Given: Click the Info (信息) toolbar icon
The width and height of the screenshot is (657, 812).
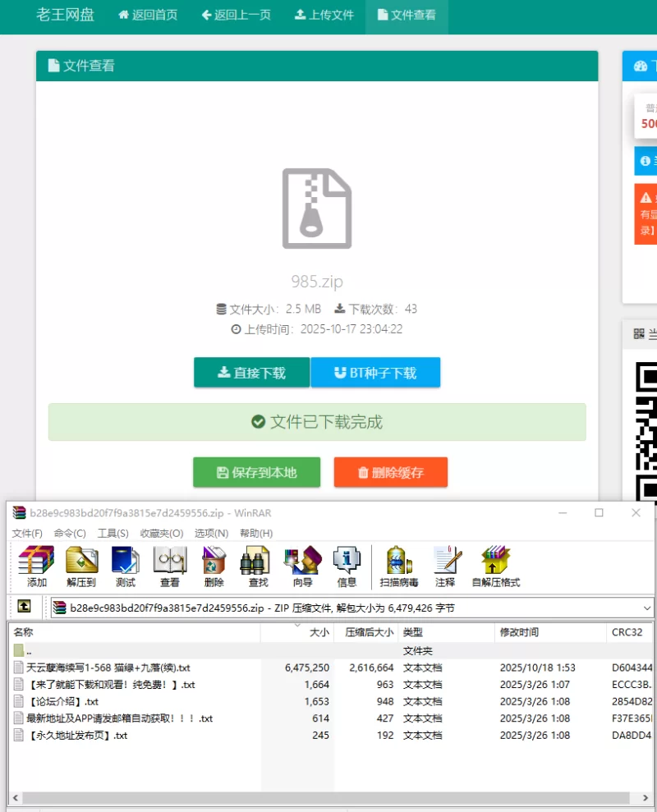Looking at the screenshot, I should pos(347,566).
